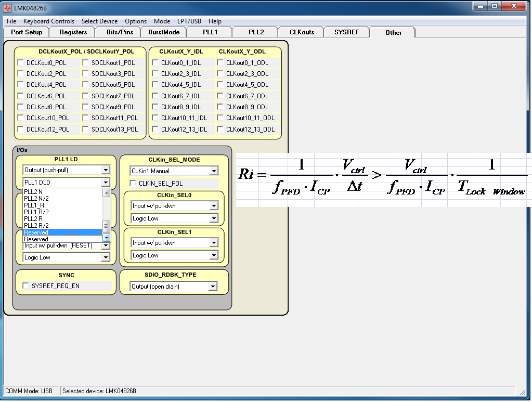Select the last Reserved list entry
532x402 pixels.
[62, 239]
